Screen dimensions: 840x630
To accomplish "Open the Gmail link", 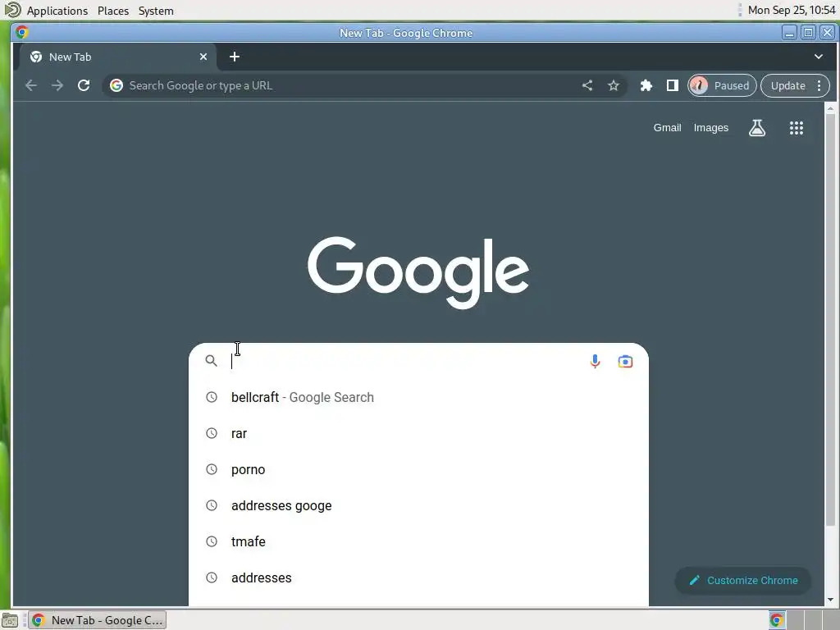I will (667, 128).
